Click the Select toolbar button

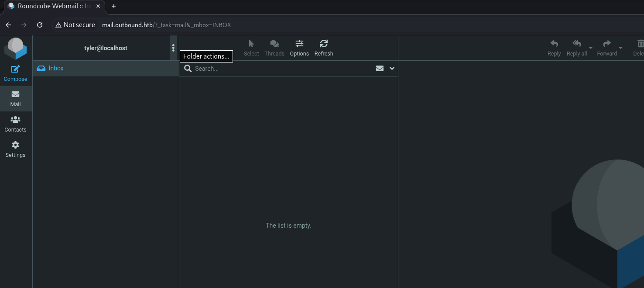(251, 48)
